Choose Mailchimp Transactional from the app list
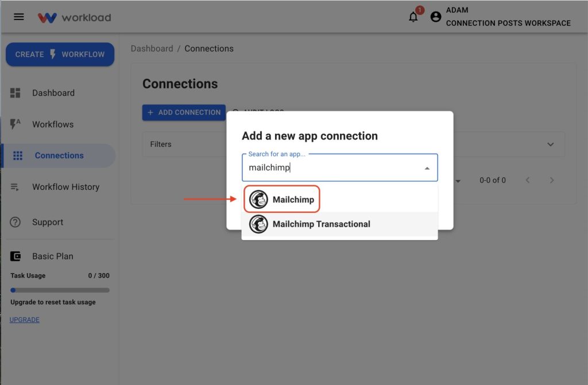Viewport: 588px width, 385px height. (339, 224)
